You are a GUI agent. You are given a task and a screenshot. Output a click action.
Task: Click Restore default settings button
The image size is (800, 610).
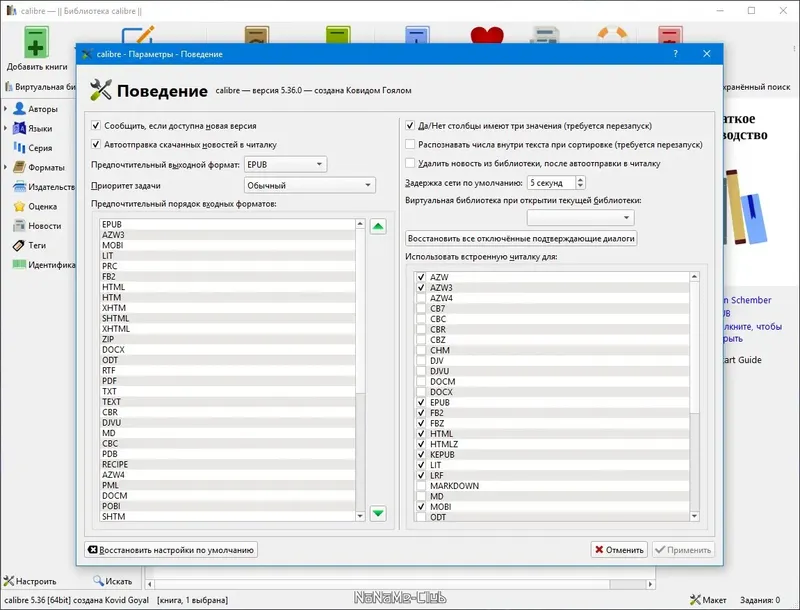pos(171,550)
